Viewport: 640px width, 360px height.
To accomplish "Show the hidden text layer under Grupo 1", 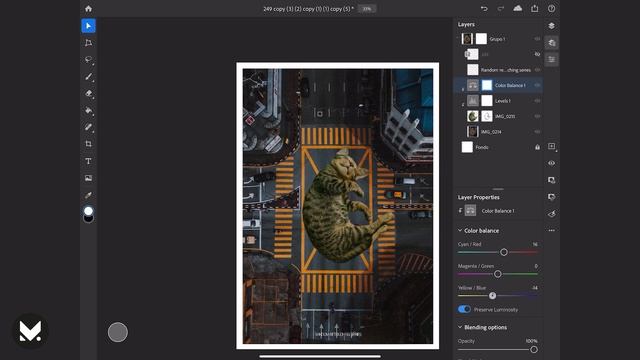I will 537,54.
